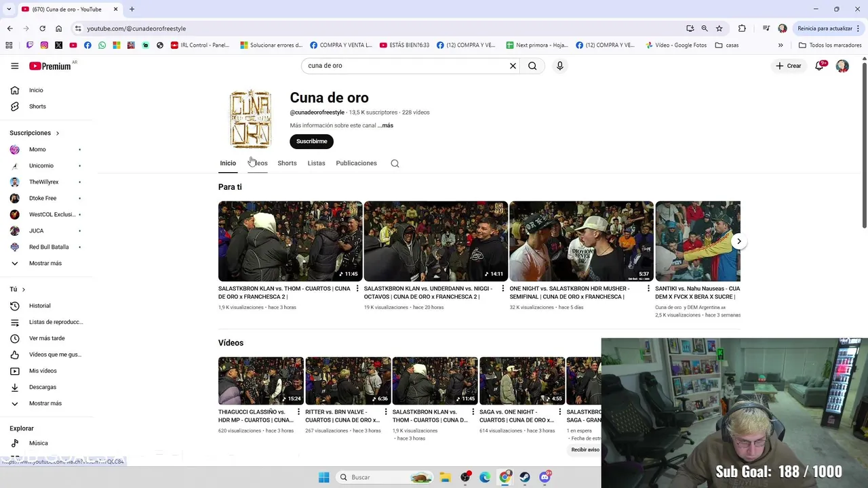Open the WhatsApp bookmark
The width and height of the screenshot is (868, 488).
point(102,45)
